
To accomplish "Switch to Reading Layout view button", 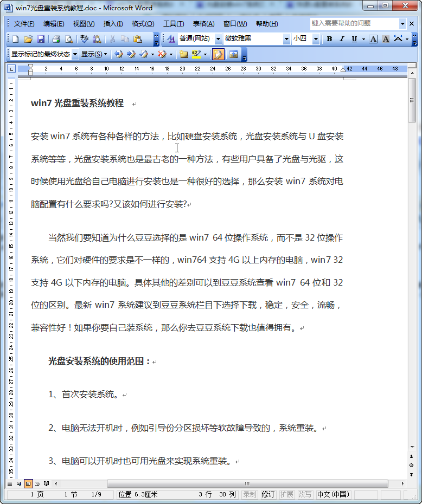I will [x=47, y=483].
